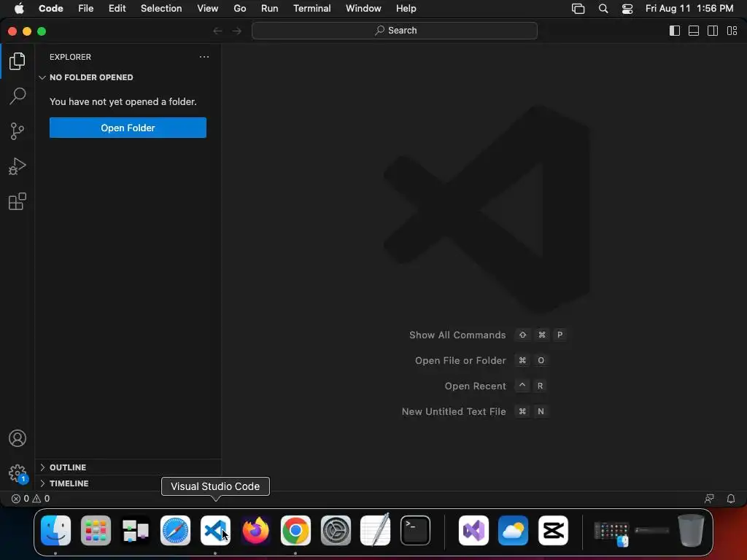This screenshot has width=747, height=560.
Task: Click the errors and warnings status indicator
Action: [31, 499]
